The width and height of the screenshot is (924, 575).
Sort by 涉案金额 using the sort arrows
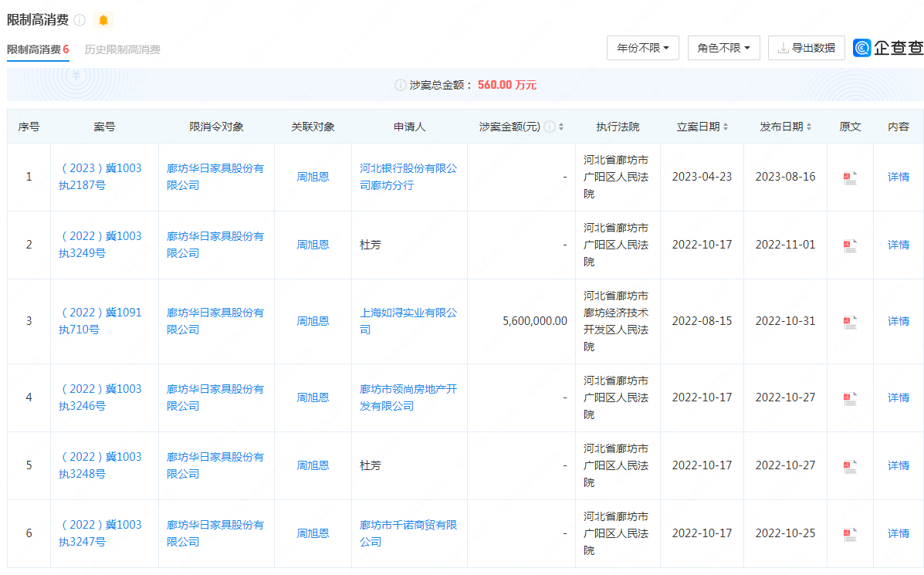561,127
